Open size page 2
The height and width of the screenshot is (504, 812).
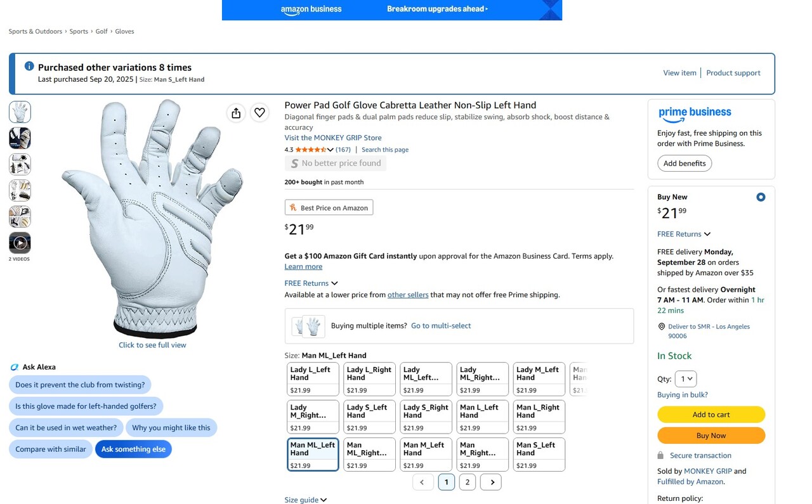468,482
